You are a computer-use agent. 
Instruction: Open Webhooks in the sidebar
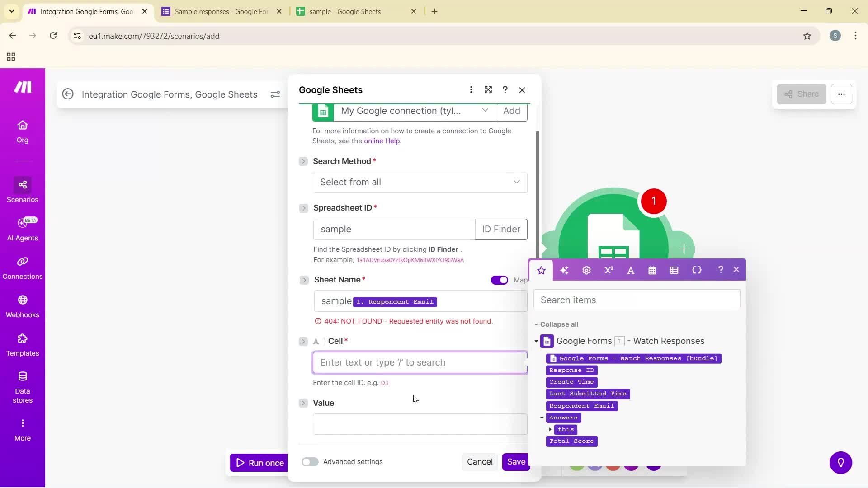[x=22, y=306]
